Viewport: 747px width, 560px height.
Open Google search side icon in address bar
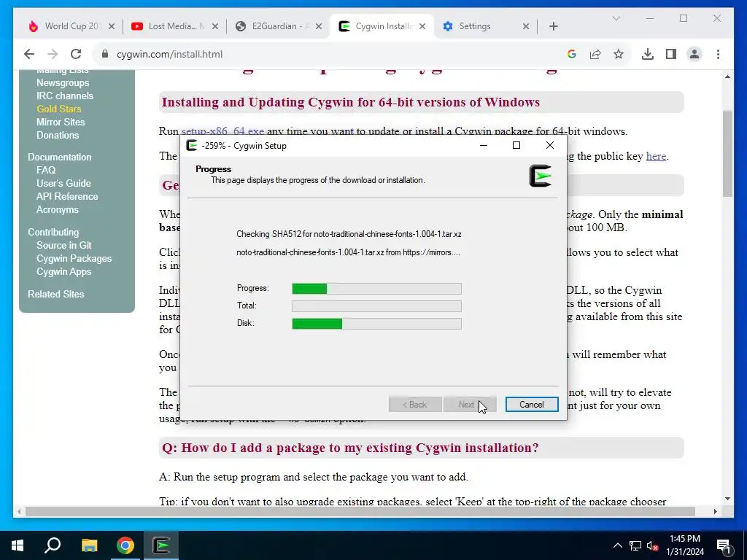(x=572, y=54)
